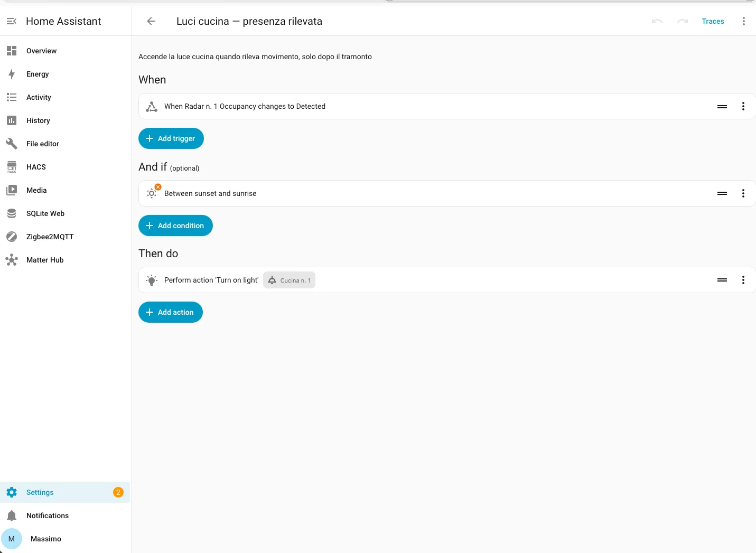Click Add trigger button
Image resolution: width=756 pixels, height=553 pixels.
(x=171, y=138)
